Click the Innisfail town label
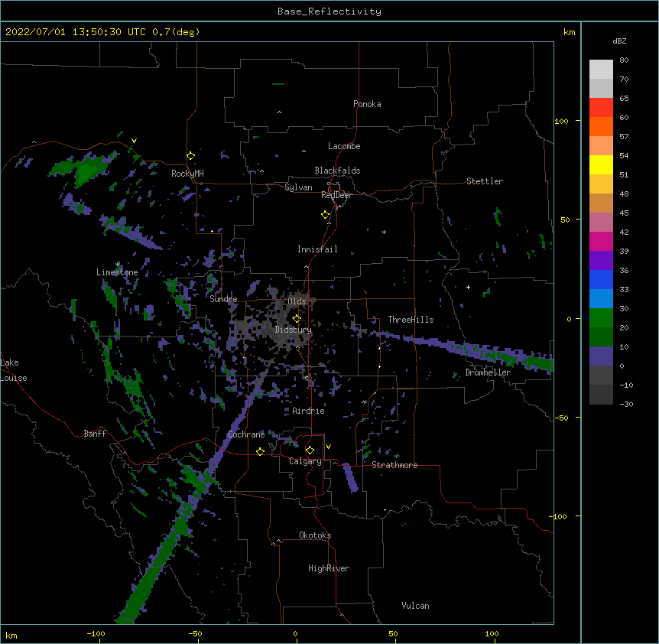Screen dimensions: 659x644 tap(317, 249)
